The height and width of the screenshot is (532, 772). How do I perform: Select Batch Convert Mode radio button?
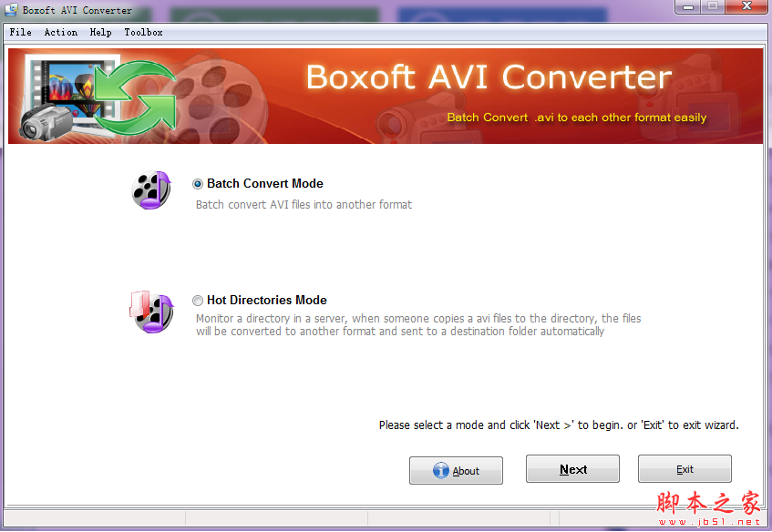coord(198,184)
